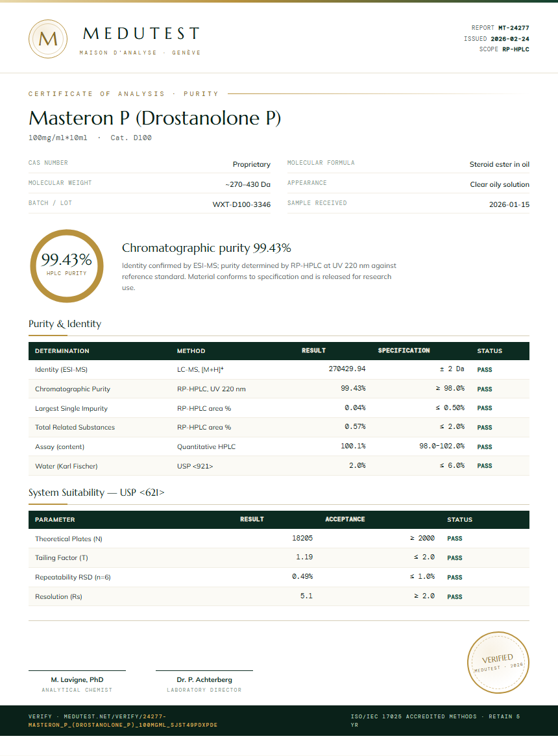This screenshot has height=756, width=558.
Task: Click USP <921> method cell
Action: tap(195, 466)
